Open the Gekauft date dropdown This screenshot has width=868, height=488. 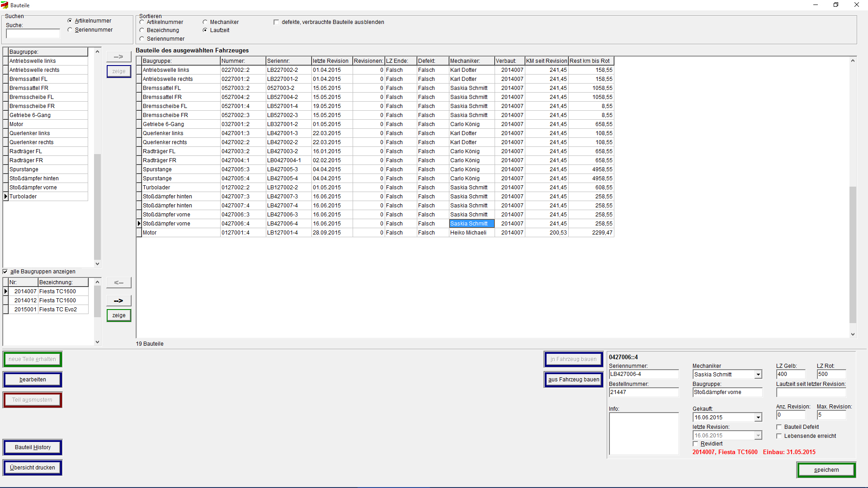(758, 418)
